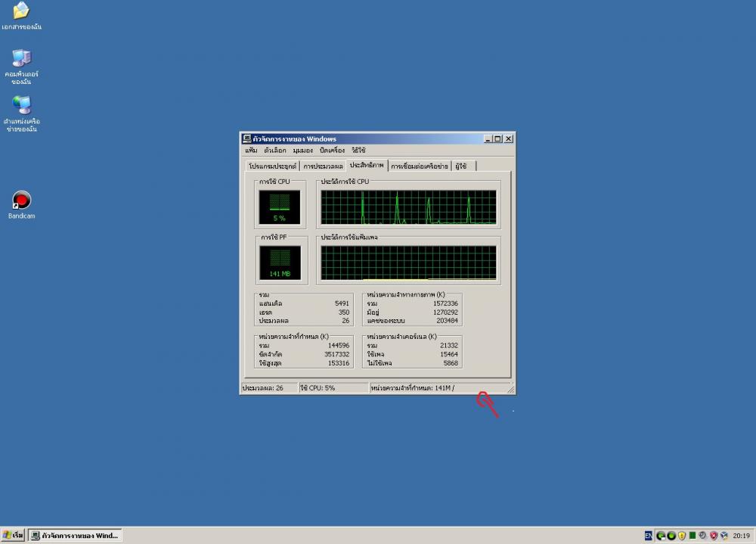The image size is (756, 544).
Task: Open the ปิดเครื่อง menu
Action: [x=333, y=151]
